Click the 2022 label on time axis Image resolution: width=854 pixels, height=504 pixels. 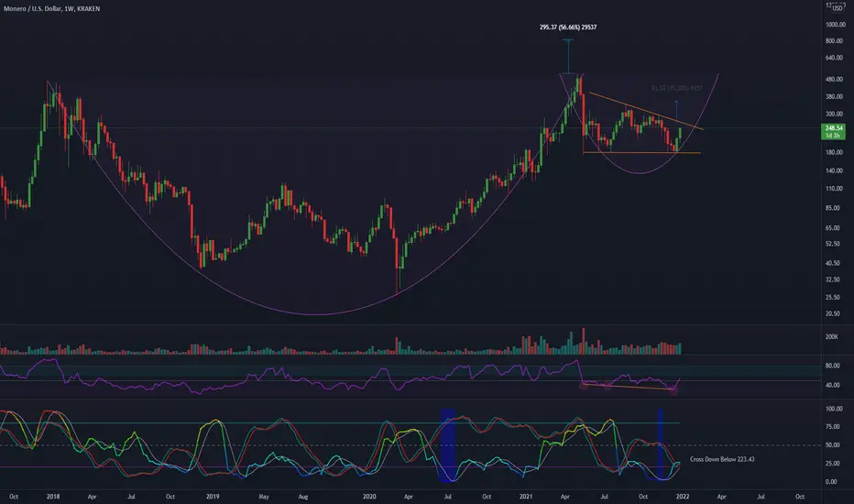click(683, 497)
